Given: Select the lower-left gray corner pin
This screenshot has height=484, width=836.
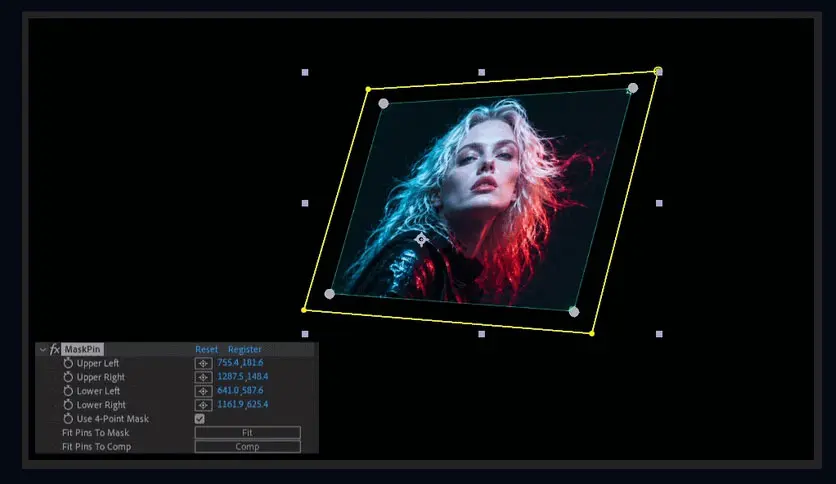Looking at the screenshot, I should (329, 294).
